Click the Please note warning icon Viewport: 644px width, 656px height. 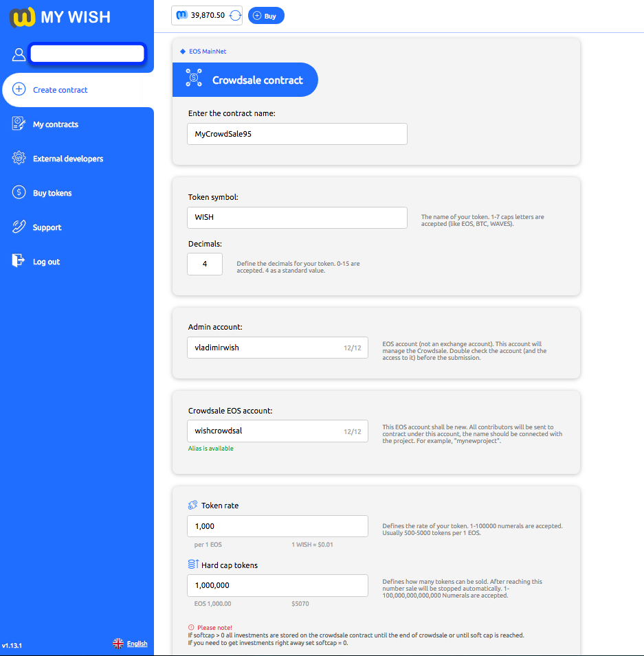coord(191,627)
